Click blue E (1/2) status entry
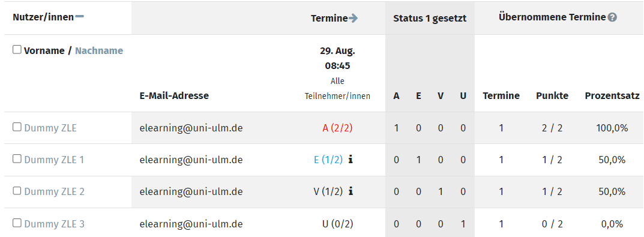Viewport: 644px width, 237px height. 328,160
